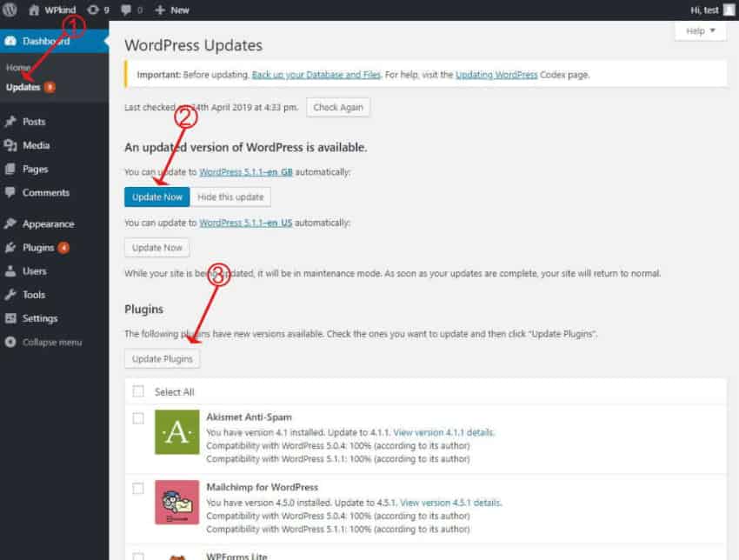739x560 pixels.
Task: Click the Posts pin icon
Action: coord(10,122)
